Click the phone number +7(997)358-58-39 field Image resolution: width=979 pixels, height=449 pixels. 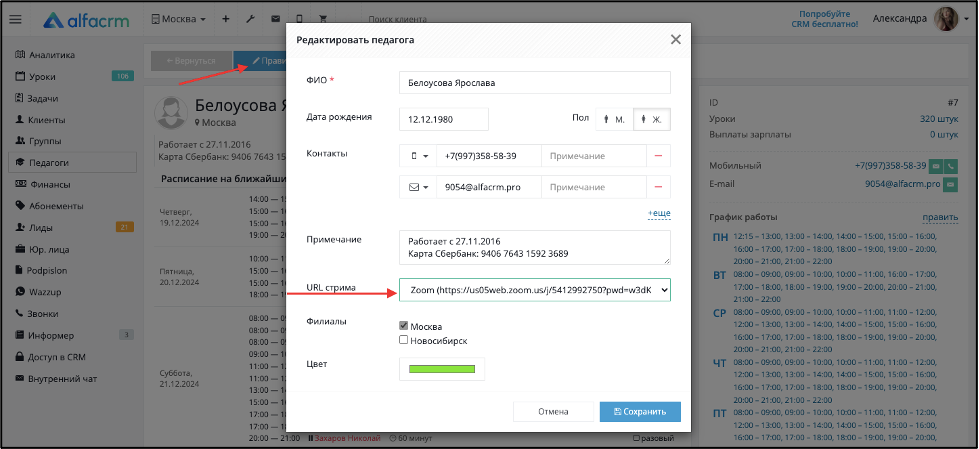[489, 156]
